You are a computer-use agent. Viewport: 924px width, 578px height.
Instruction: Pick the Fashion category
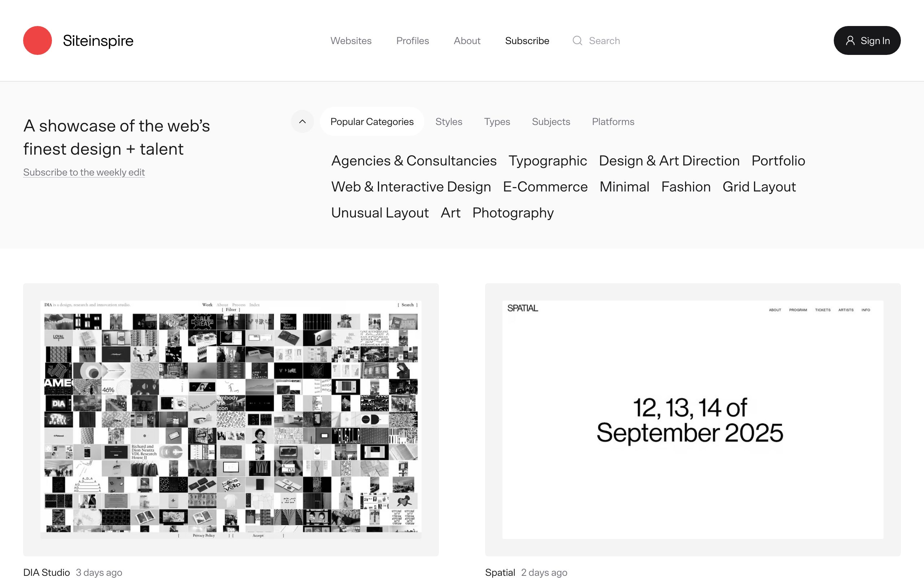pyautogui.click(x=686, y=186)
